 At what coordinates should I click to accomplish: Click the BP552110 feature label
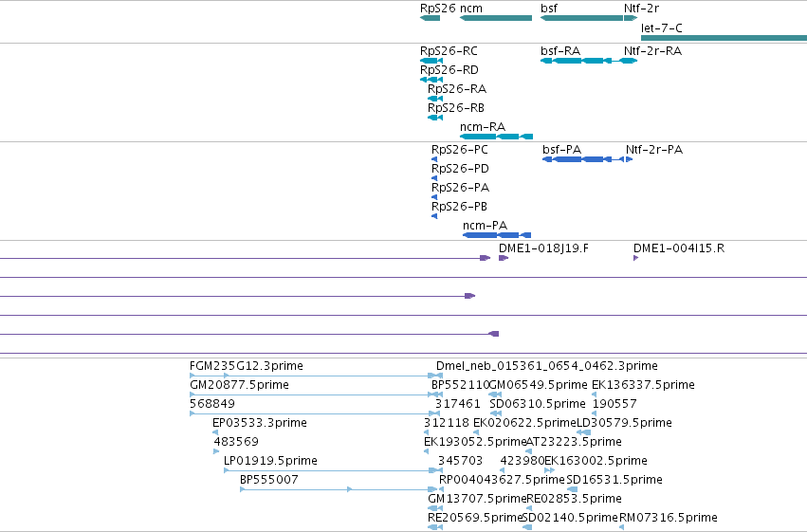pos(460,385)
